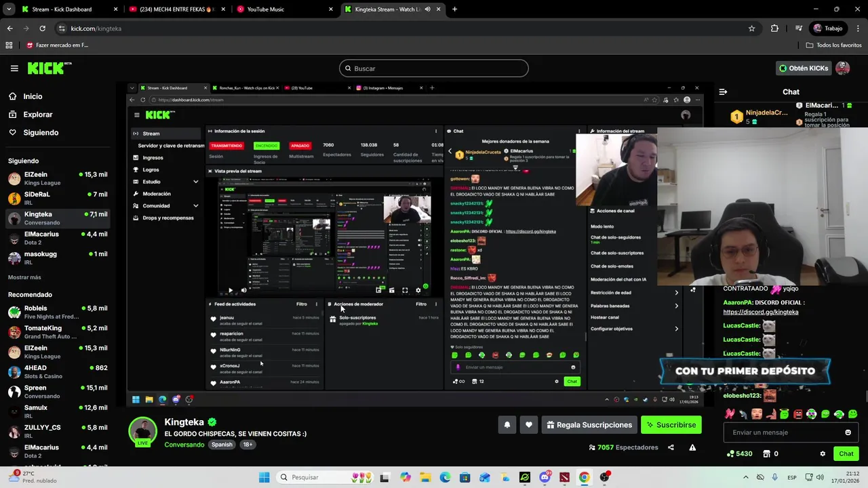Image resolution: width=868 pixels, height=488 pixels.
Task: Open SiDeRaL channel in Siguiendo list
Action: click(x=58, y=198)
